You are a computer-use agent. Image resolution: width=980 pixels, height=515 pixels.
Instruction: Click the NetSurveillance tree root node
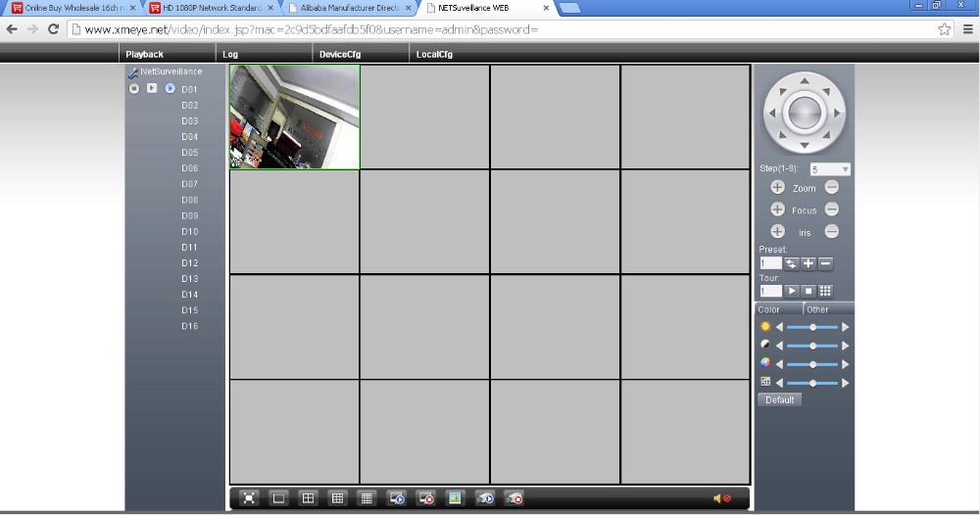[171, 71]
